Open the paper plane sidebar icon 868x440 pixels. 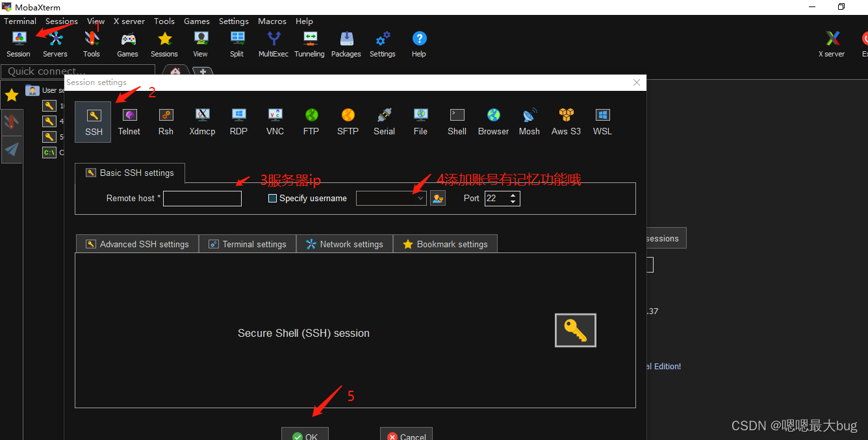pos(12,150)
